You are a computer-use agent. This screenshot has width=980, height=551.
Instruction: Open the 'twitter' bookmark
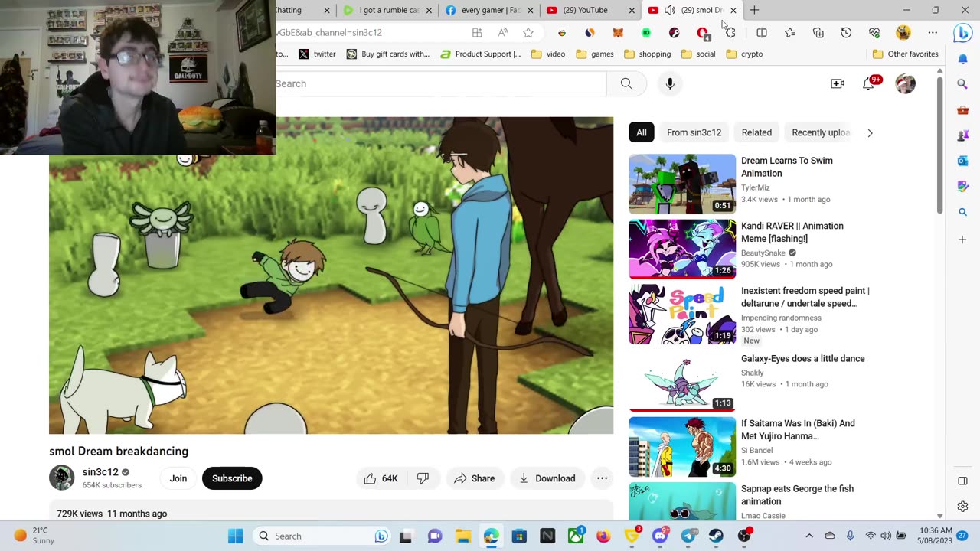317,54
